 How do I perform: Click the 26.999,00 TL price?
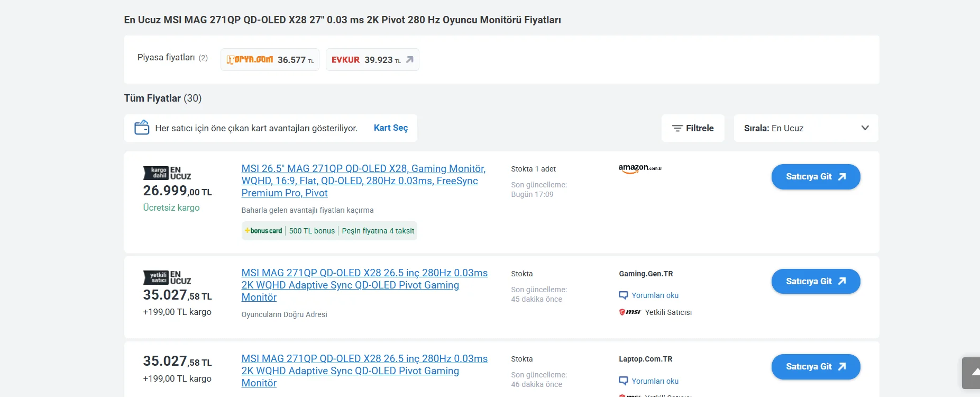point(177,191)
